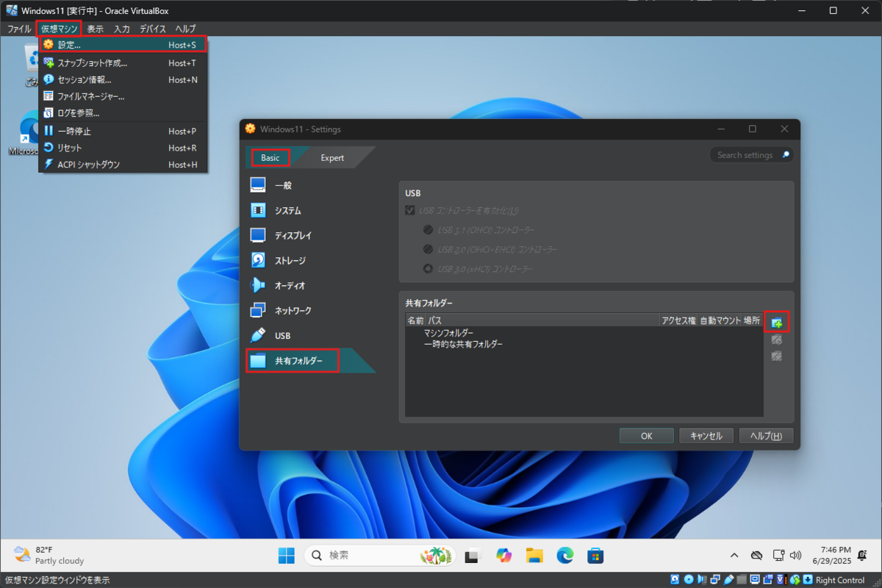Open the ファイル menu

[19, 29]
